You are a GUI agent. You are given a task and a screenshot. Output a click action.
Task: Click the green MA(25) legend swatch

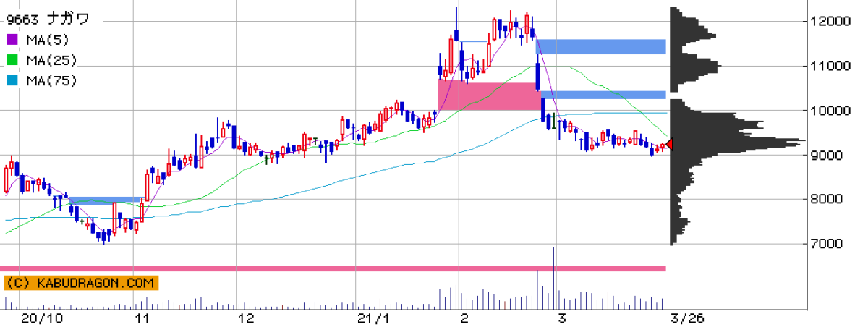point(13,60)
